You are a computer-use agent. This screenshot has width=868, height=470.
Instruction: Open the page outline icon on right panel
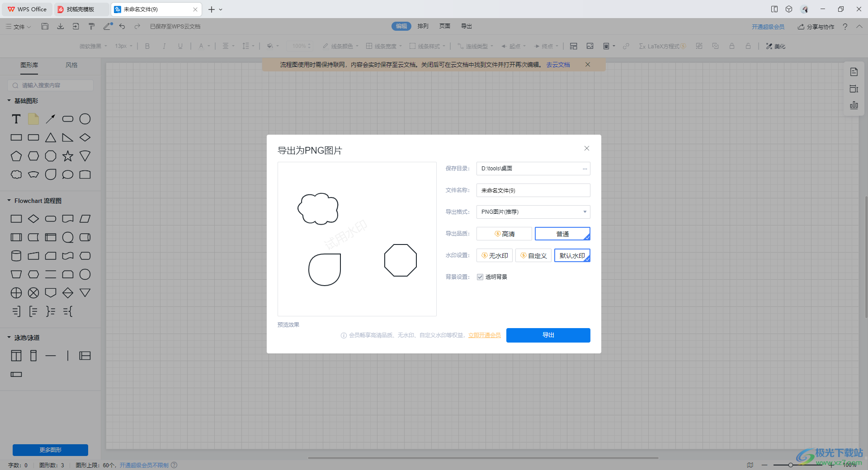[x=854, y=72]
